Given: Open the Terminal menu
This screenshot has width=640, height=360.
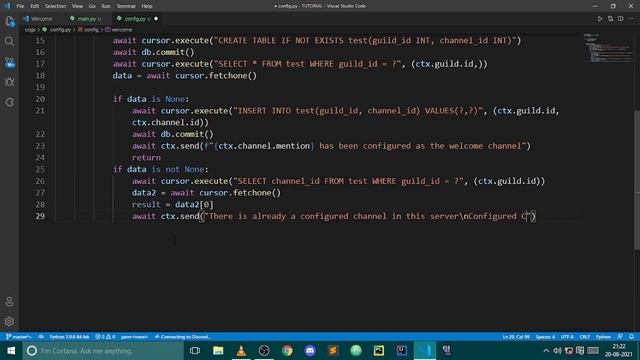Looking at the screenshot, I should [126, 6].
